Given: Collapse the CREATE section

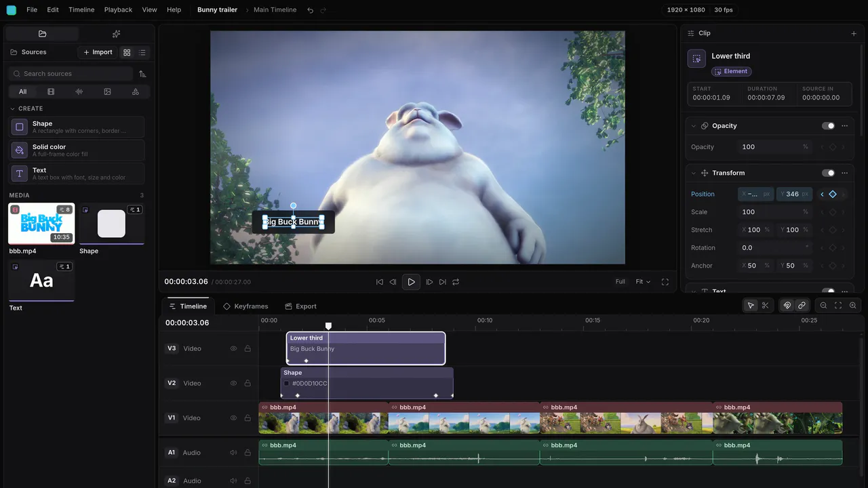Looking at the screenshot, I should point(12,108).
